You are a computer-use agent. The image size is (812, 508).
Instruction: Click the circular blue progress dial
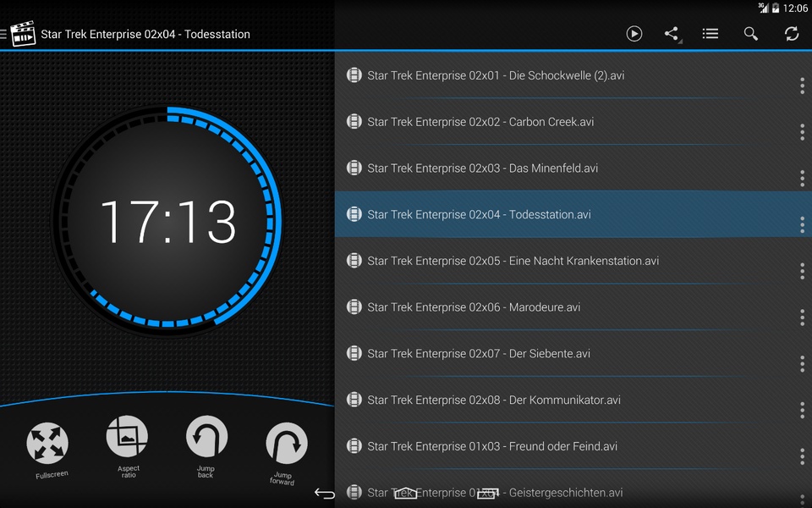pos(167,221)
